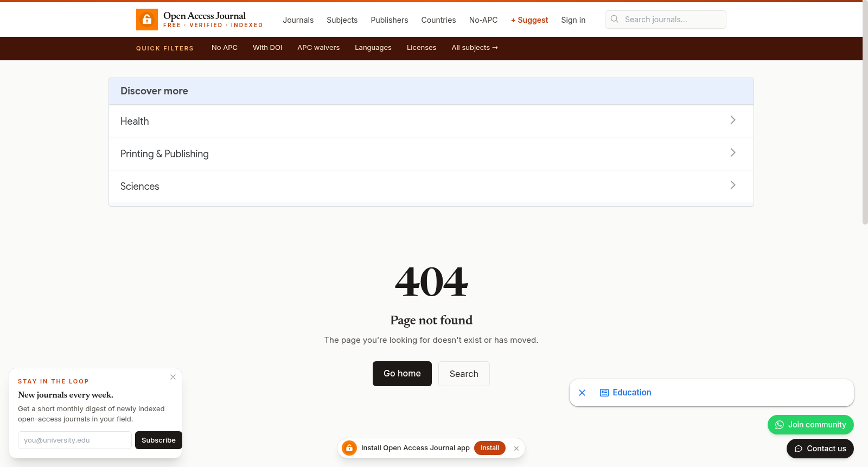The width and height of the screenshot is (868, 467).
Task: Click the page vertical scrollbar thumb
Action: coord(865,113)
